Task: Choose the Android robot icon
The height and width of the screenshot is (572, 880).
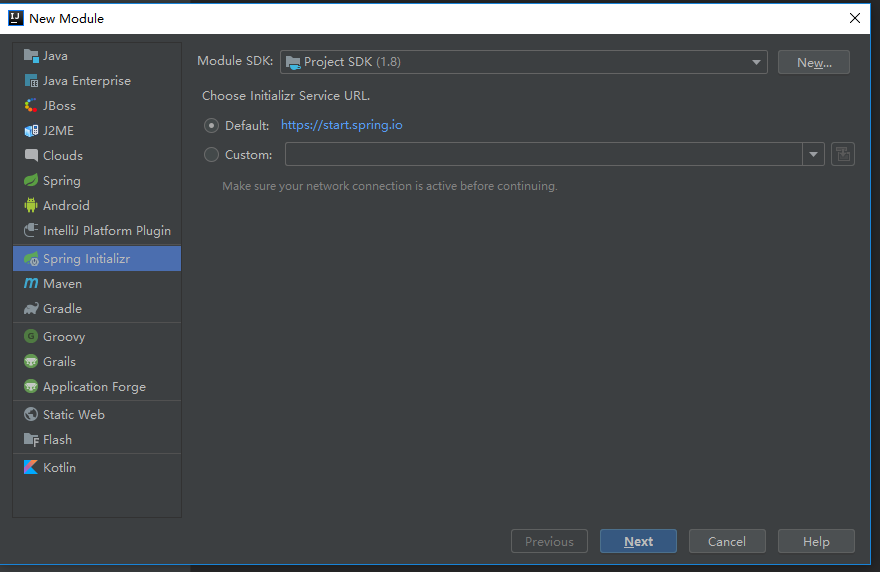Action: 31,205
